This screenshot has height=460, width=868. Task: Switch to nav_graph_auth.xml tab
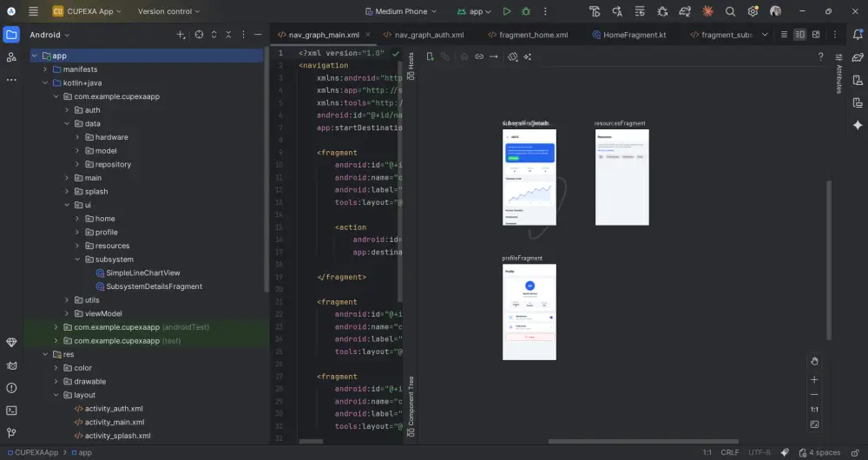(424, 35)
